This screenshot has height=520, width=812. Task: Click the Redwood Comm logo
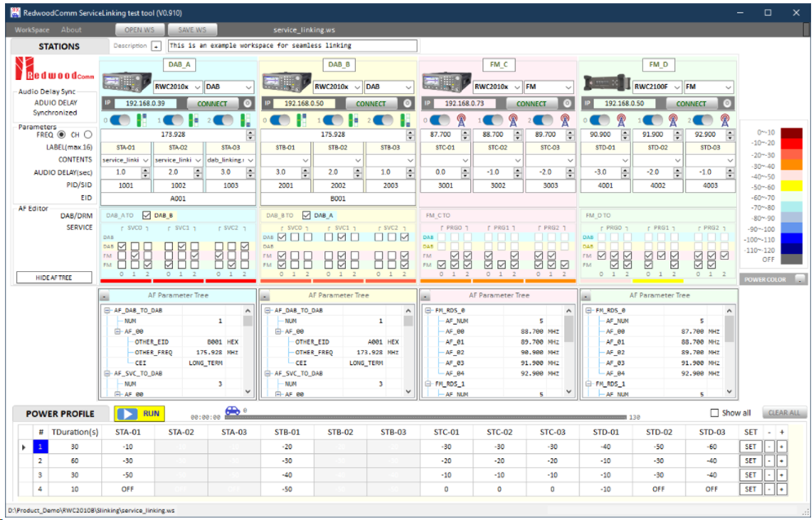pos(55,71)
